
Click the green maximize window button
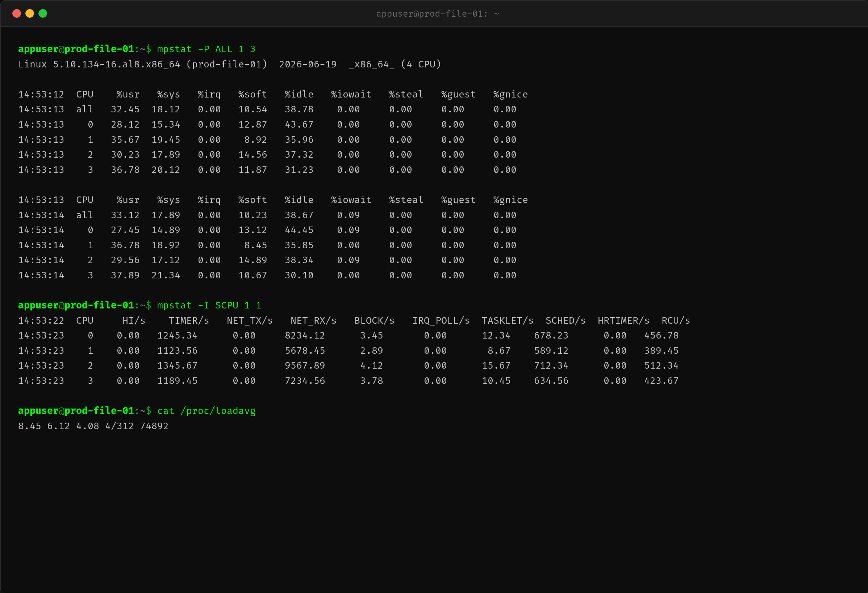click(x=43, y=13)
